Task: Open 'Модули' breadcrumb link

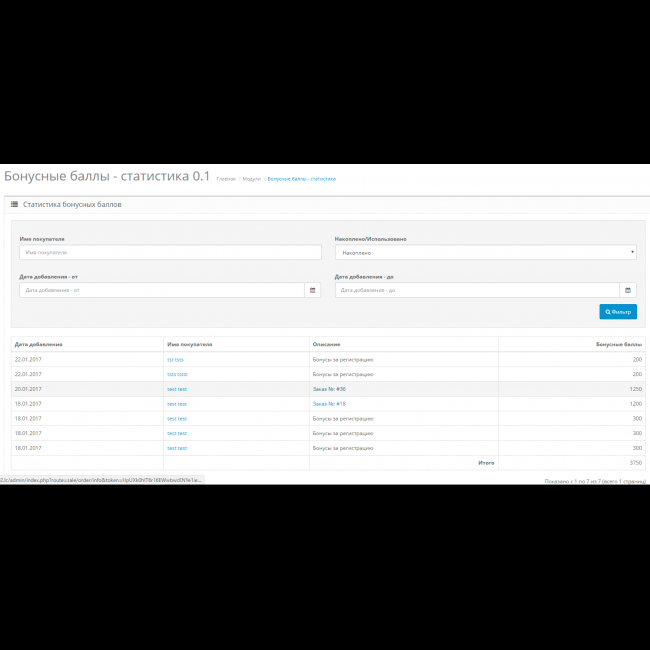Action: pyautogui.click(x=251, y=179)
